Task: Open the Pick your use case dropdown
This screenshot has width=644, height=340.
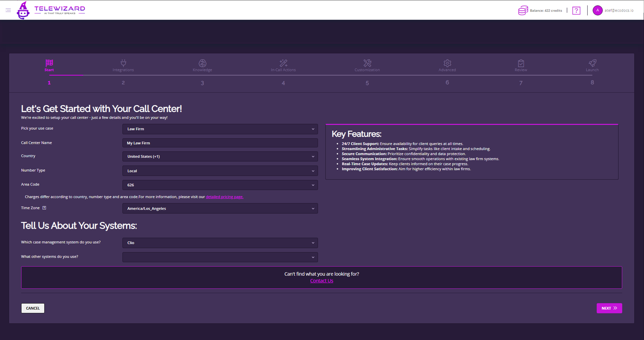Action: point(220,129)
